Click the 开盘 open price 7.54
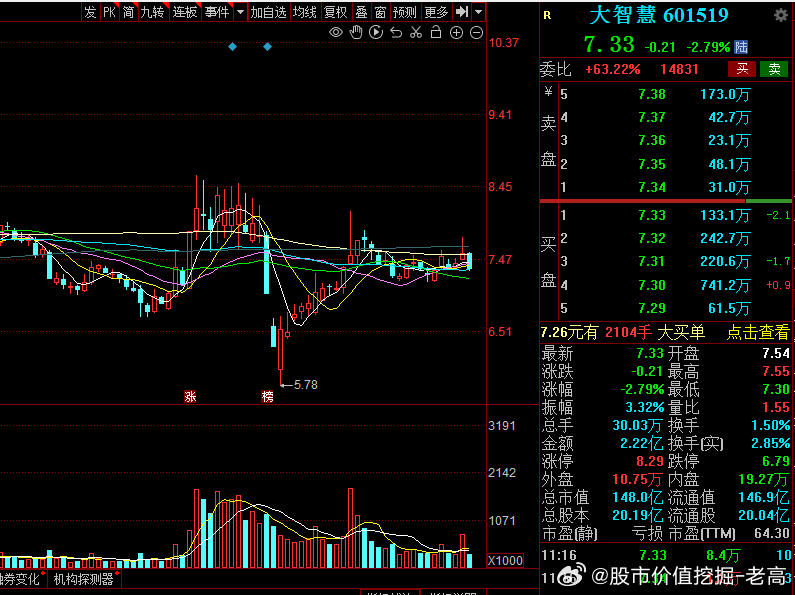Image resolution: width=795 pixels, height=595 pixels. tap(776, 353)
